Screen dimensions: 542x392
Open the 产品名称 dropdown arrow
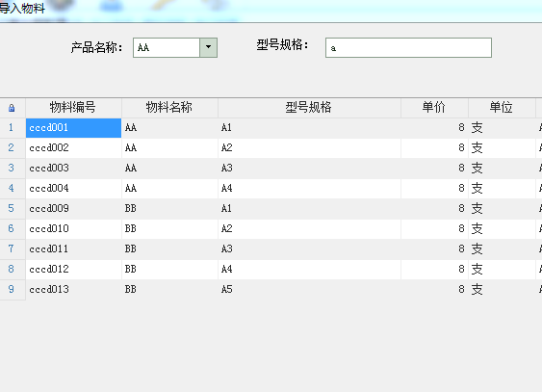click(x=208, y=47)
